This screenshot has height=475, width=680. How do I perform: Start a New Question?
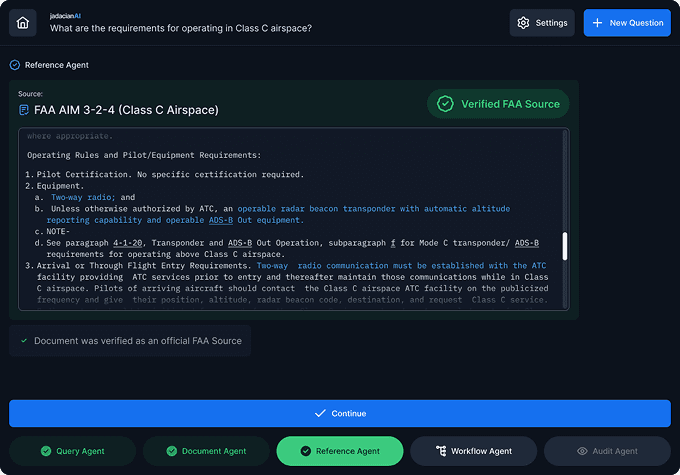(x=627, y=23)
